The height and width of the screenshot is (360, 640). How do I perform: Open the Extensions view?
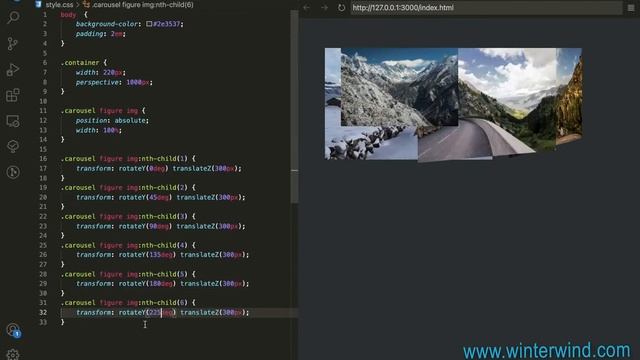13,96
